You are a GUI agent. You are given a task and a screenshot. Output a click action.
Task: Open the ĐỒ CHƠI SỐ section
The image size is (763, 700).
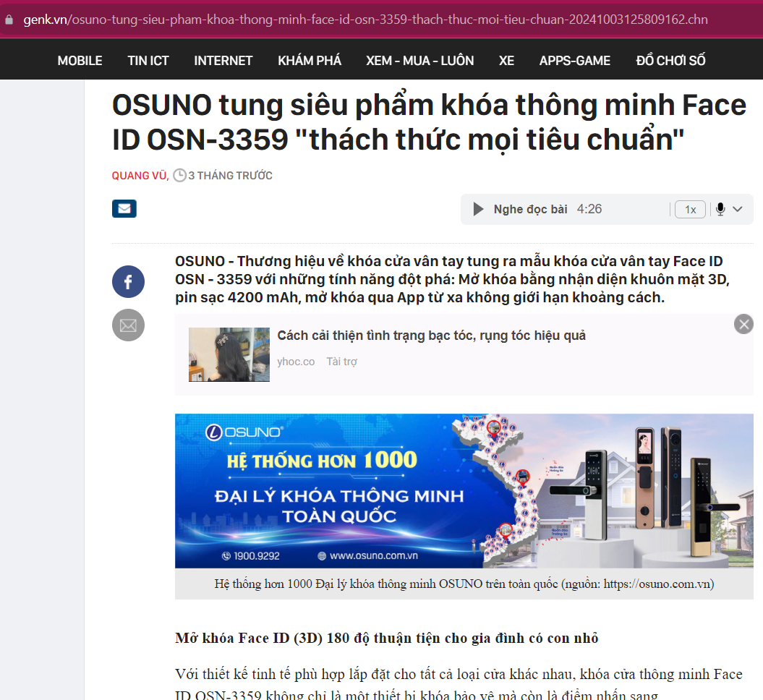point(670,60)
